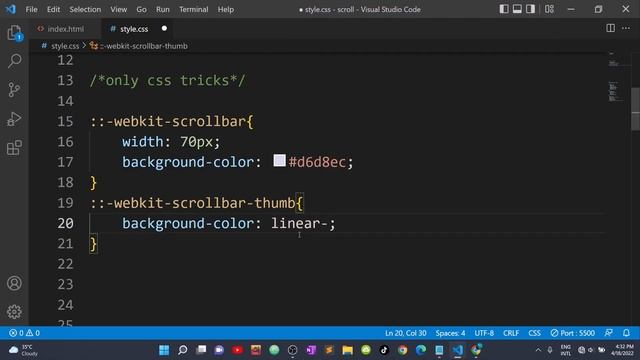
Task: Click ::-webkit-scrollbar-thumb breadcrumb item
Action: (x=139, y=46)
